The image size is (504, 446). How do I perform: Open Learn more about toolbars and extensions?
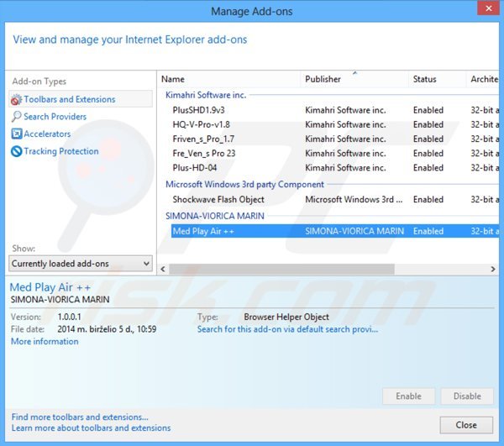tap(91, 428)
